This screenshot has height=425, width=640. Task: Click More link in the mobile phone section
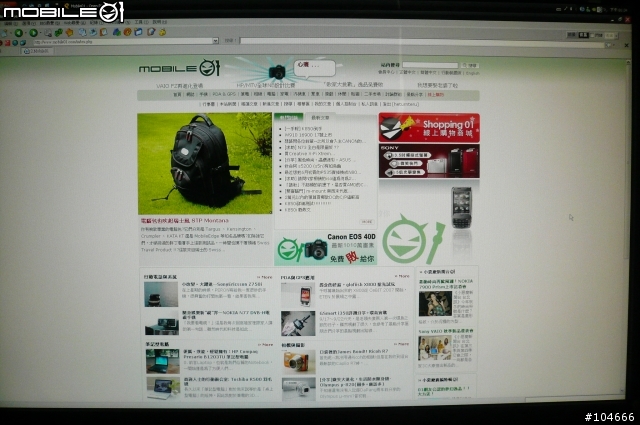pos(264,277)
